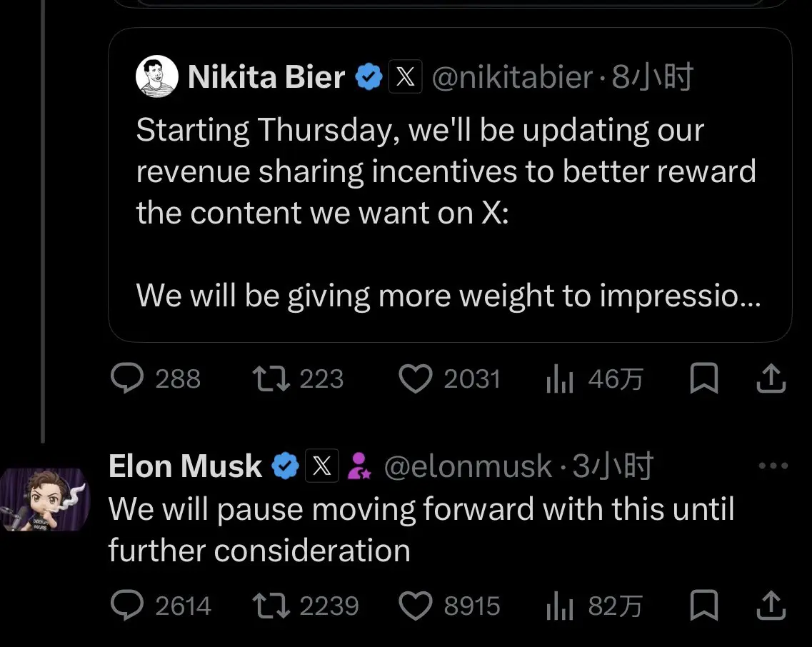812x647 pixels.
Task: Open Elon Musk's profile picture
Action: pos(44,500)
